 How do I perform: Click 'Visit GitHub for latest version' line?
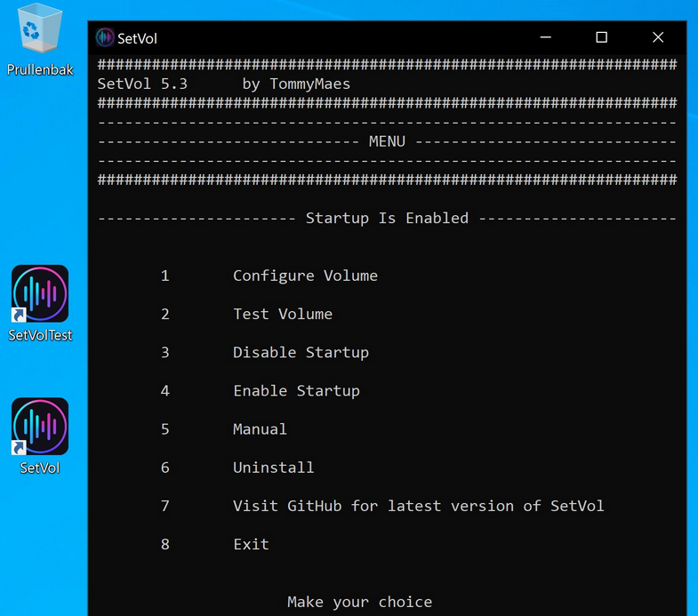419,506
